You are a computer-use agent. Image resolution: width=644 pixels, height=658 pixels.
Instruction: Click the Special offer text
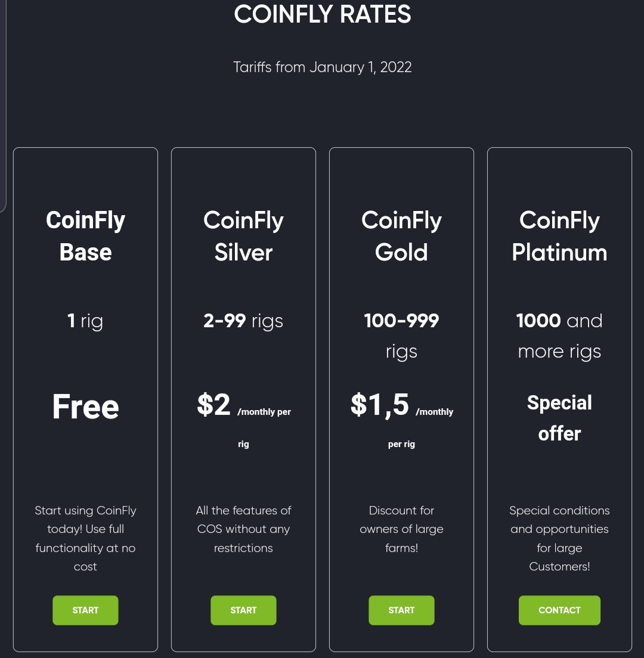tap(559, 418)
